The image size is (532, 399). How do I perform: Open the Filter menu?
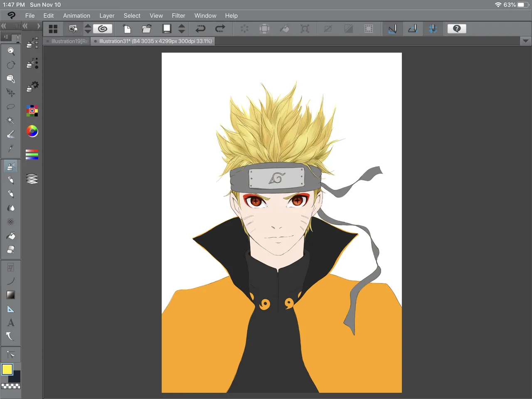tap(178, 16)
